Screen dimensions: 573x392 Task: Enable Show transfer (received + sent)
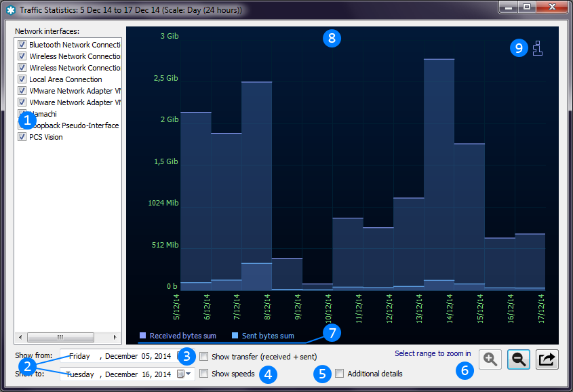[x=204, y=356]
